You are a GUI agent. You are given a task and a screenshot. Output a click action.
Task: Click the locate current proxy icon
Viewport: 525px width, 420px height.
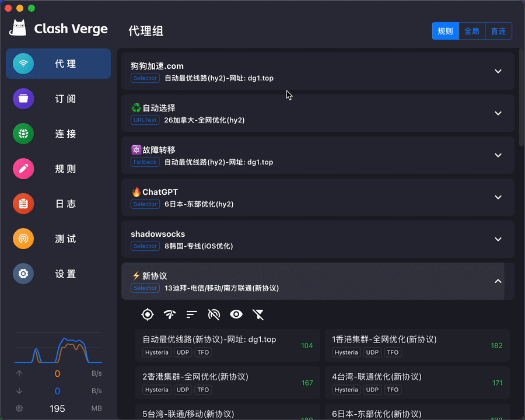pyautogui.click(x=148, y=314)
